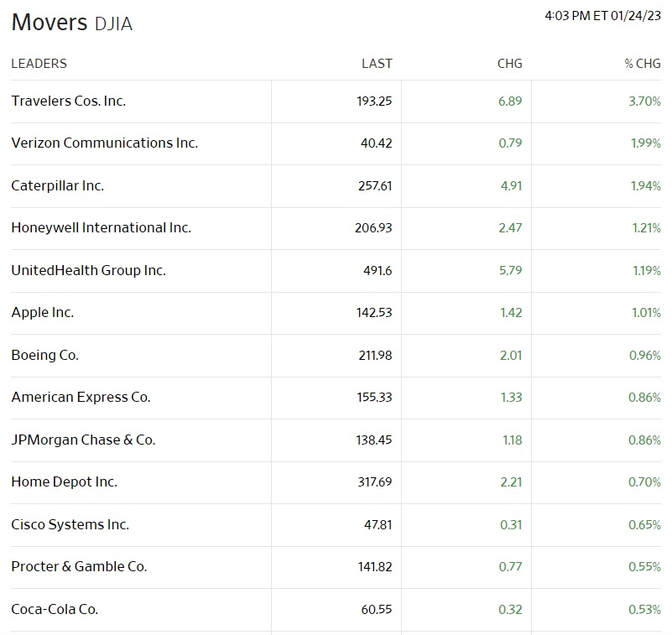This screenshot has width=672, height=635.
Task: Select Honeywell last price 206.93
Action: pyautogui.click(x=373, y=228)
